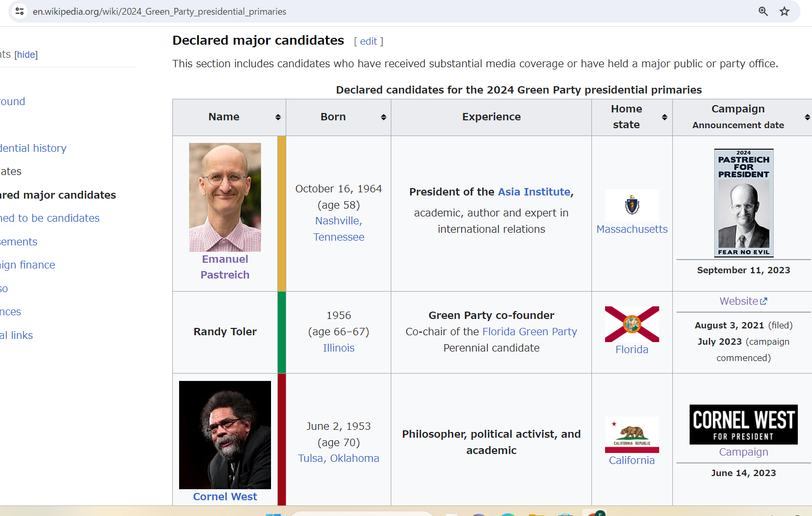Open the Cornel West for President logo
Screen dimensions: 812x516
743,424
